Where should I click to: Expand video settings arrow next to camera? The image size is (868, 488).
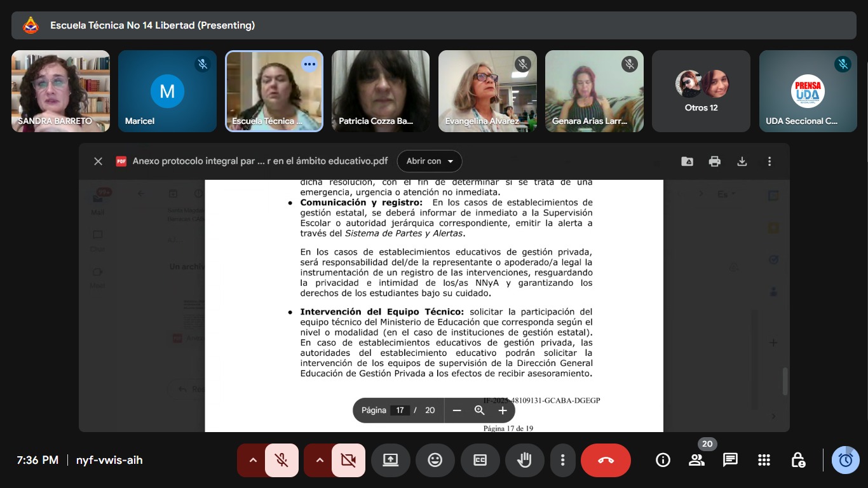[320, 460]
